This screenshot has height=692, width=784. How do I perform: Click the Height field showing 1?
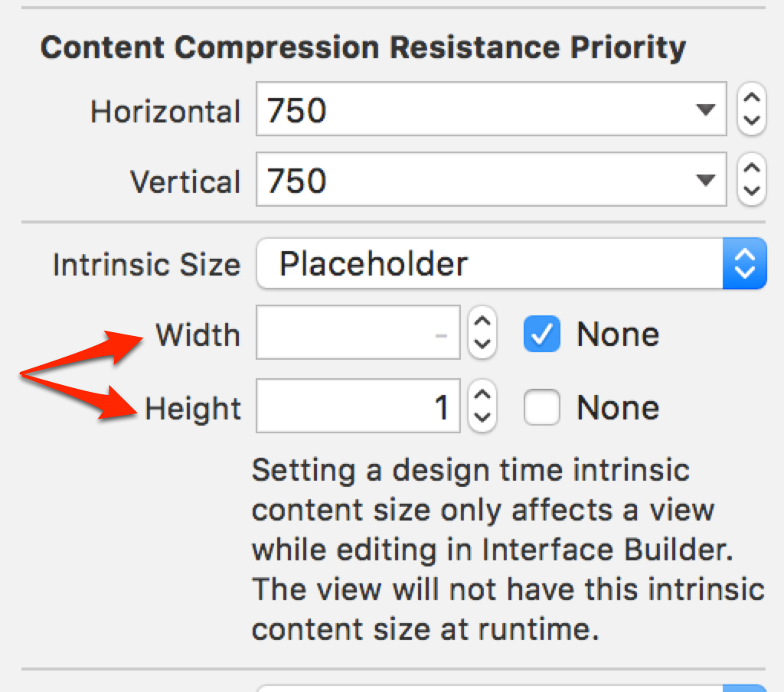pyautogui.click(x=358, y=407)
